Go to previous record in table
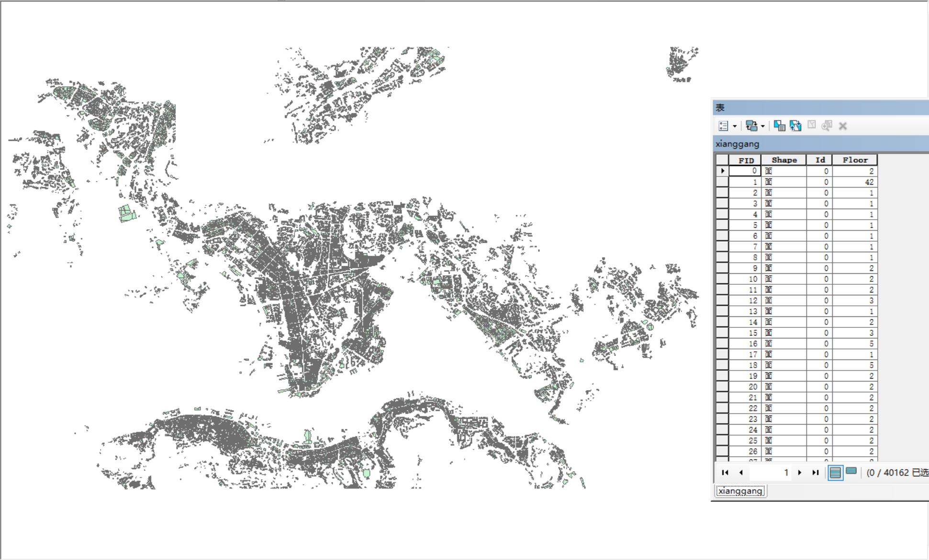Image resolution: width=929 pixels, height=560 pixels. tap(741, 472)
